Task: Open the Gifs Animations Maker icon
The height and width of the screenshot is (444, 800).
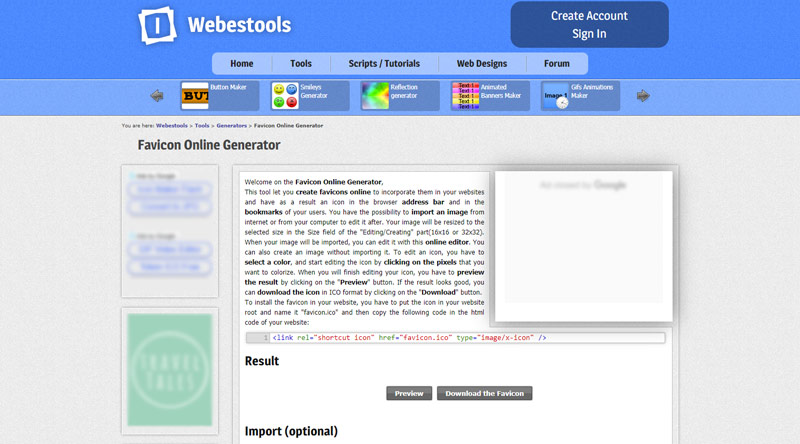Action: (555, 95)
